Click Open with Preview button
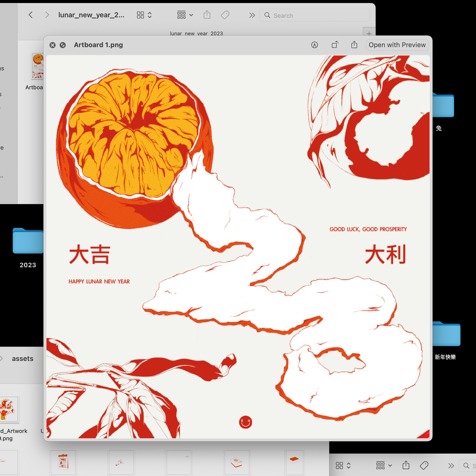Image resolution: width=476 pixels, height=476 pixels. point(397,45)
